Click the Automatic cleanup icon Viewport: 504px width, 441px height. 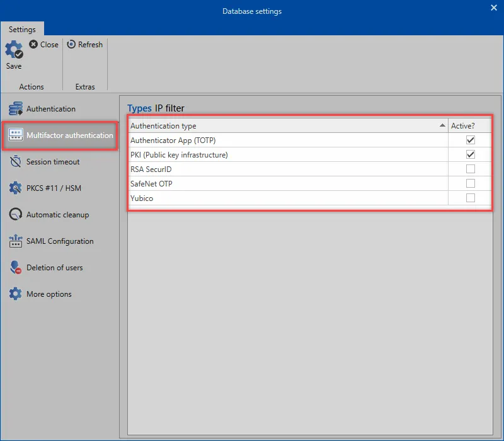tap(16, 215)
